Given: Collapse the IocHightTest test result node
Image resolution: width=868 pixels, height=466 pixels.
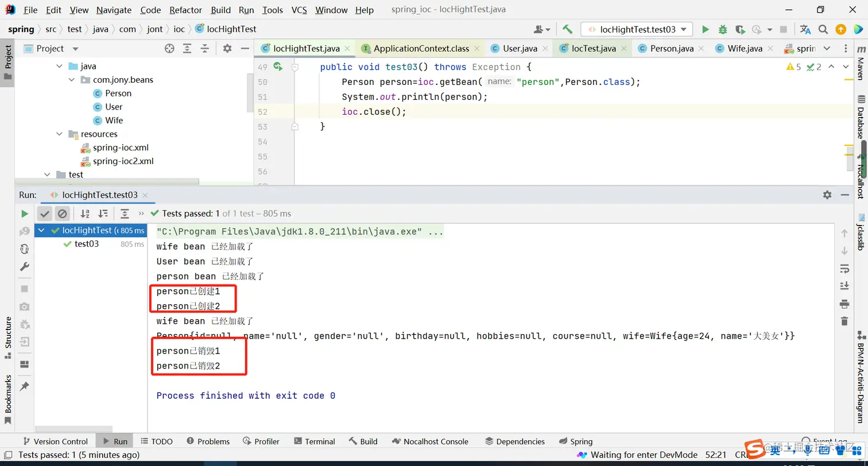Looking at the screenshot, I should [41, 230].
